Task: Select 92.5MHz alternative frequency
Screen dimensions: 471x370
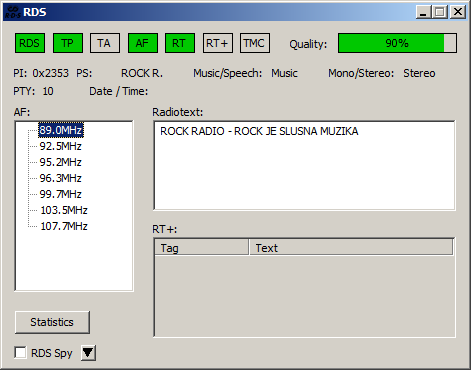Action: coord(61,146)
